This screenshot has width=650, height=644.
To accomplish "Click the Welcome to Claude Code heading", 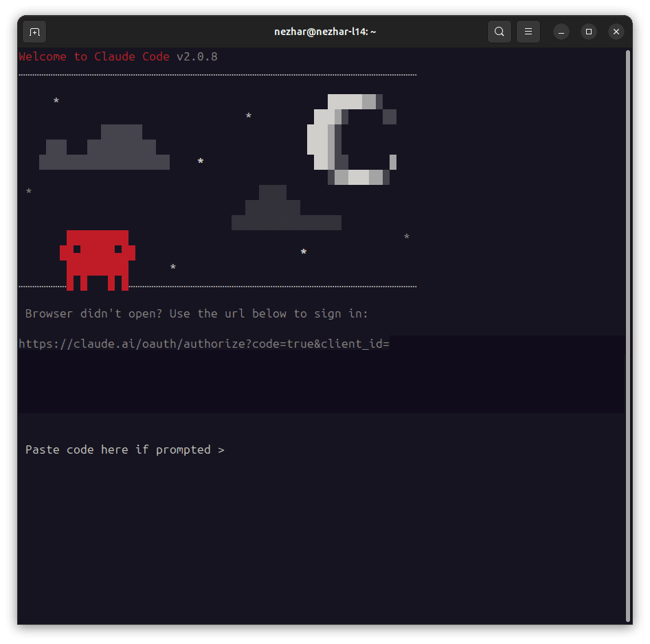I will click(x=94, y=56).
